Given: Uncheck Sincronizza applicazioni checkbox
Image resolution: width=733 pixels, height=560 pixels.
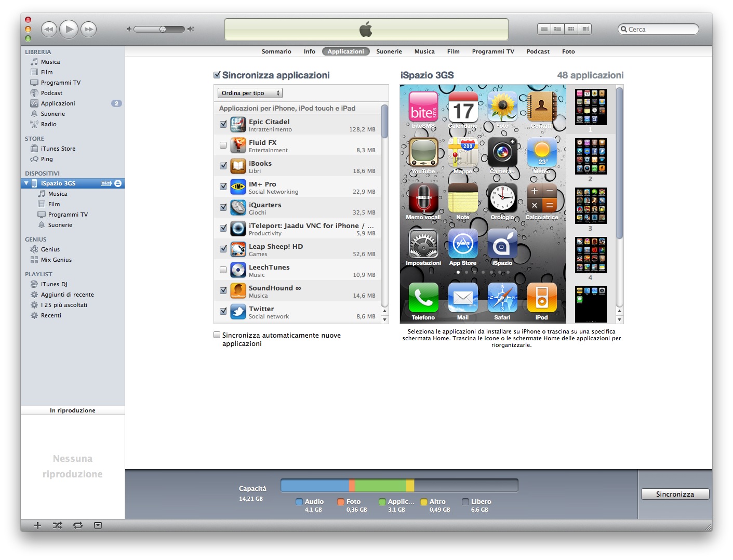Looking at the screenshot, I should [x=217, y=75].
